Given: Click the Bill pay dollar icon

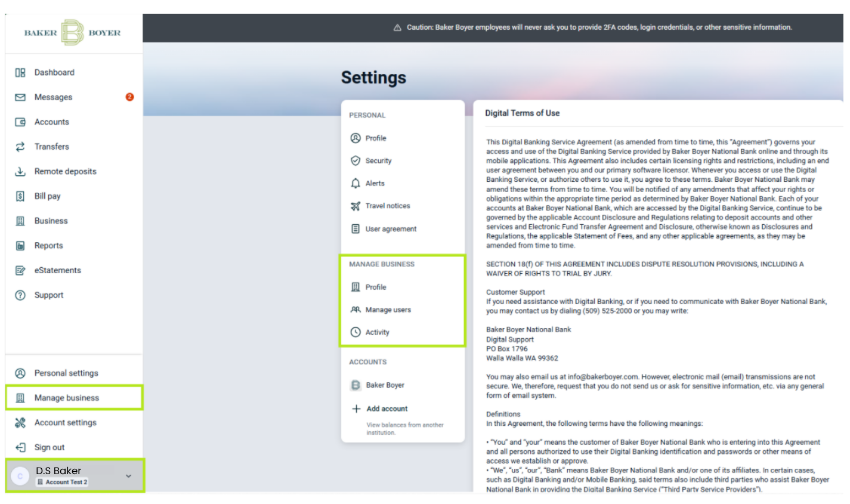Looking at the screenshot, I should [x=20, y=196].
